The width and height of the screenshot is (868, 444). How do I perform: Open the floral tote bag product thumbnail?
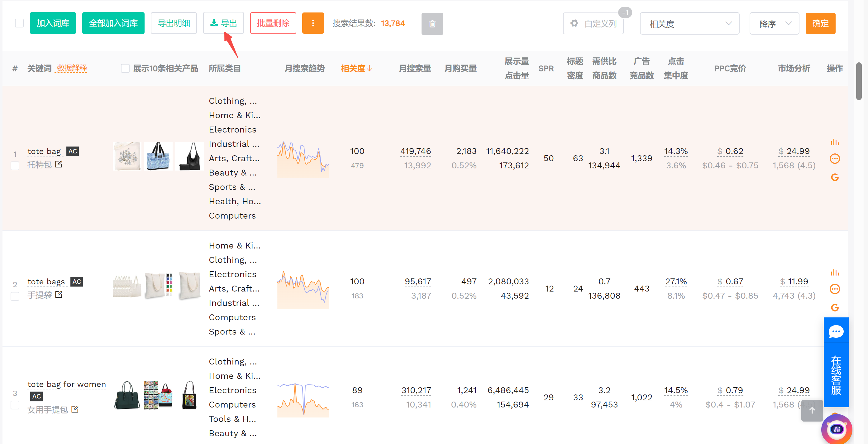point(127,156)
